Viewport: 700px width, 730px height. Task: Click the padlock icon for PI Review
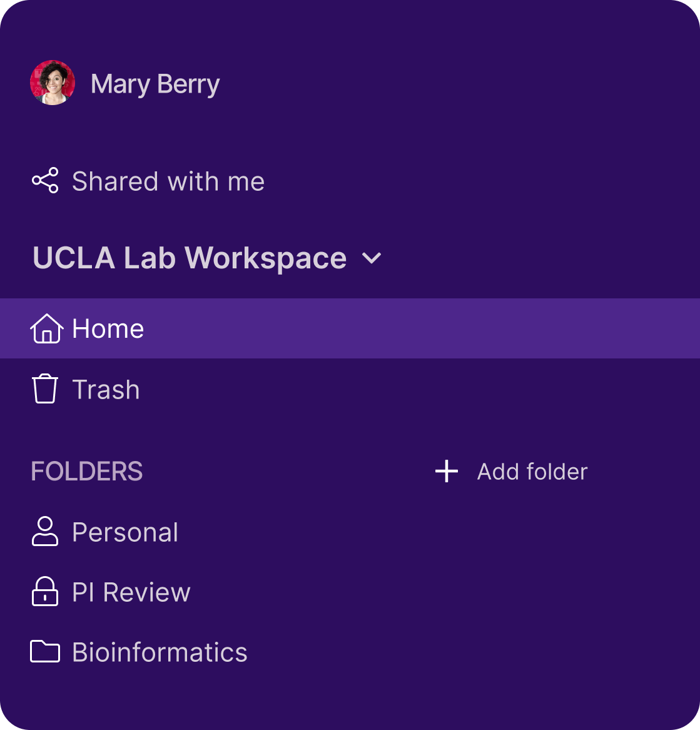pyautogui.click(x=45, y=592)
